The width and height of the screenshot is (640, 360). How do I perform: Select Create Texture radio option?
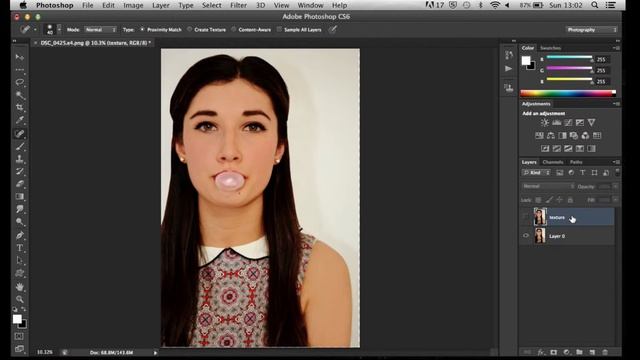pyautogui.click(x=190, y=29)
